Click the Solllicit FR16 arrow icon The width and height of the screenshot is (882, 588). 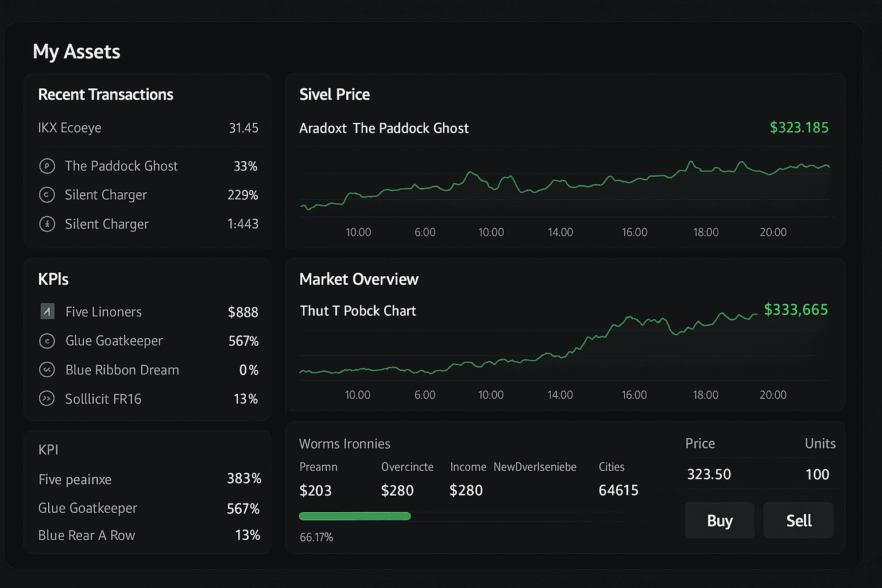47,399
